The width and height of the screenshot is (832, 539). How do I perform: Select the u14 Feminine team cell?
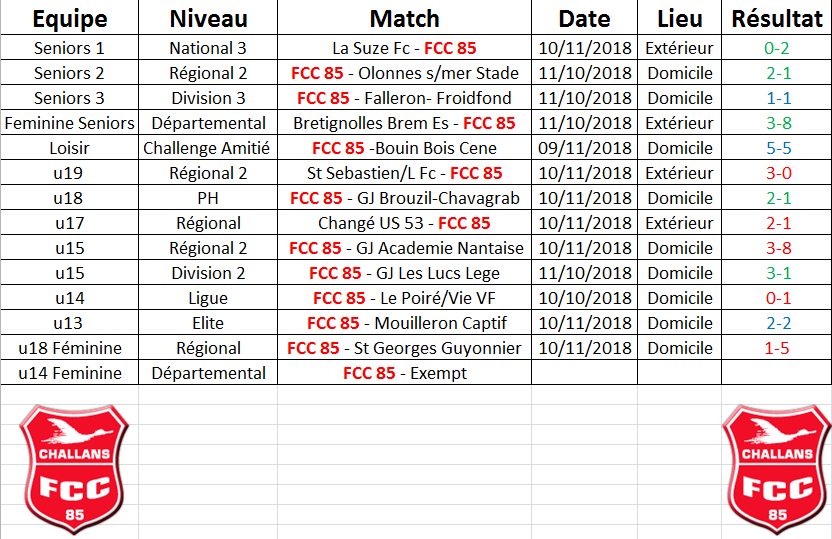click(70, 373)
